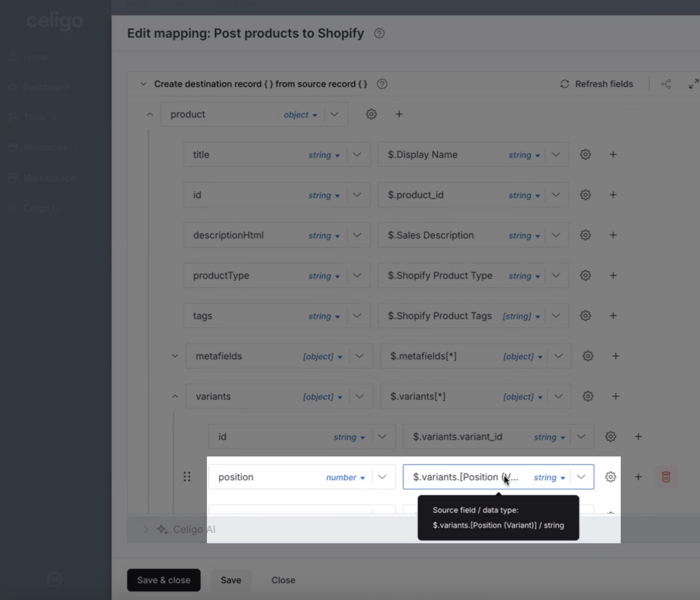Open Celigo U in the sidebar
This screenshot has width=700, height=600.
pyautogui.click(x=33, y=208)
